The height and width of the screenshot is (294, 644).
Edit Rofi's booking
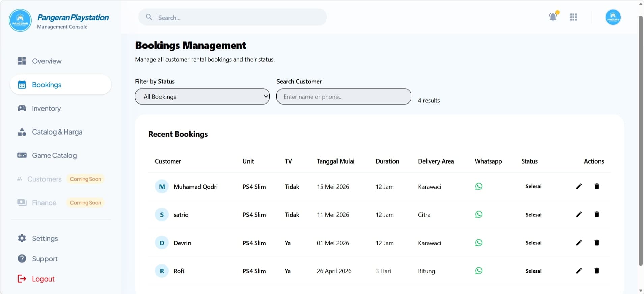pyautogui.click(x=579, y=271)
